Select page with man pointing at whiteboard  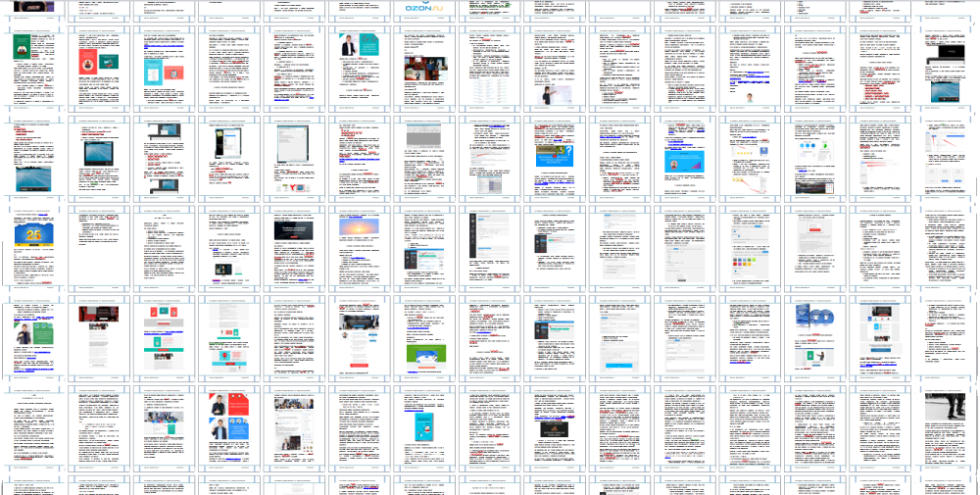553,69
